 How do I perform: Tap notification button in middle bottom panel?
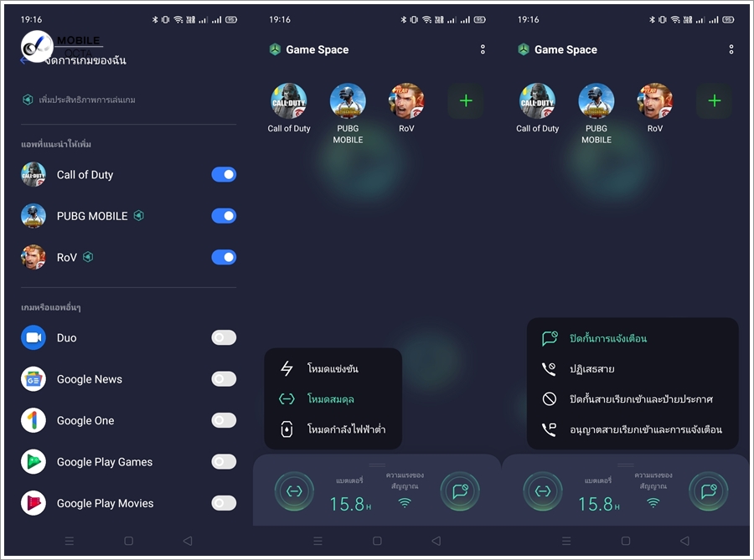[460, 491]
